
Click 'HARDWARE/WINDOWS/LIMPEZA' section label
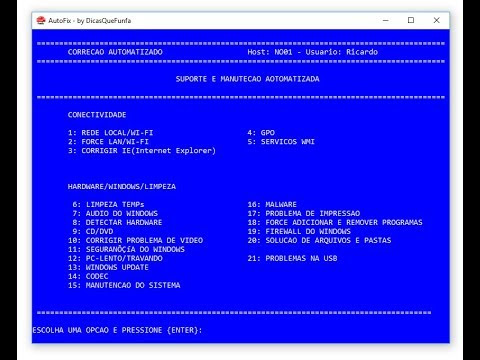[x=122, y=187]
